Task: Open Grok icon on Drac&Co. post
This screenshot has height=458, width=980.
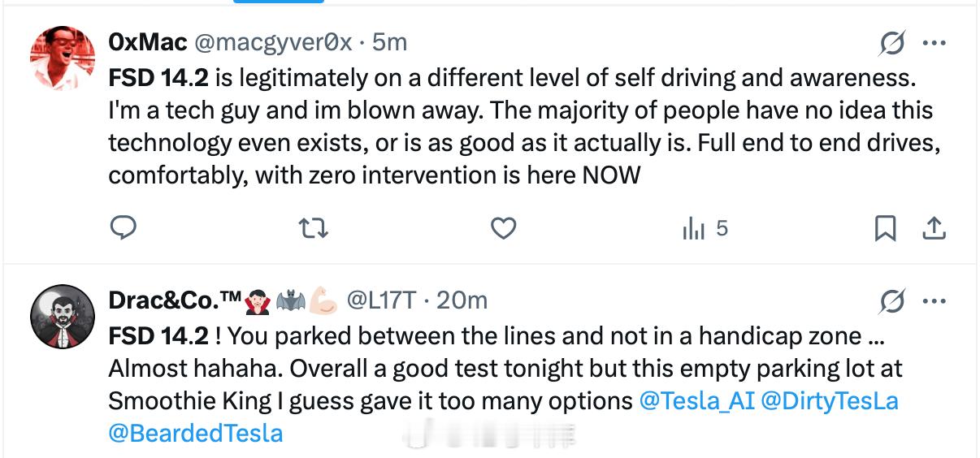Action: click(892, 302)
